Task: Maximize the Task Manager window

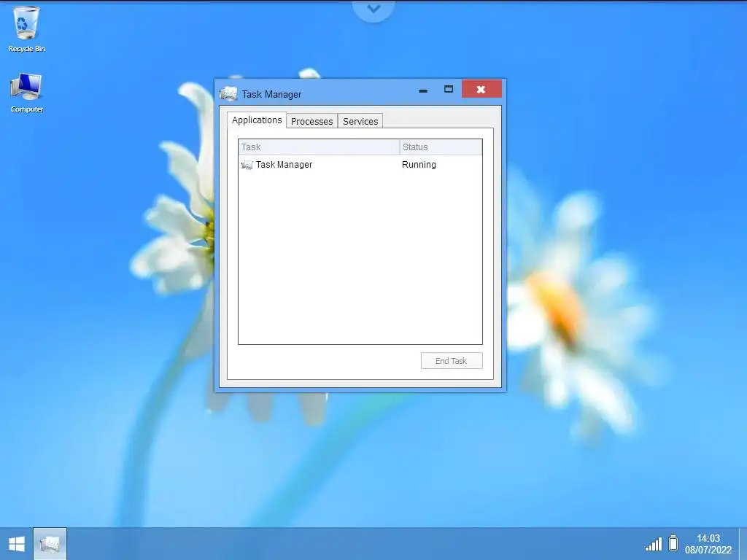Action: (x=449, y=89)
